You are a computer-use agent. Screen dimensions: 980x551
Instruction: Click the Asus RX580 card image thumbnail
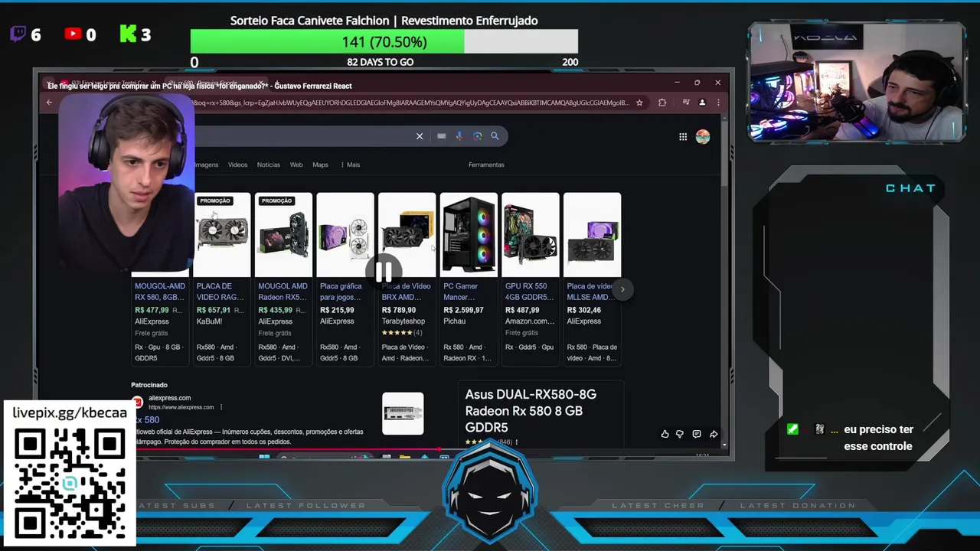[403, 413]
